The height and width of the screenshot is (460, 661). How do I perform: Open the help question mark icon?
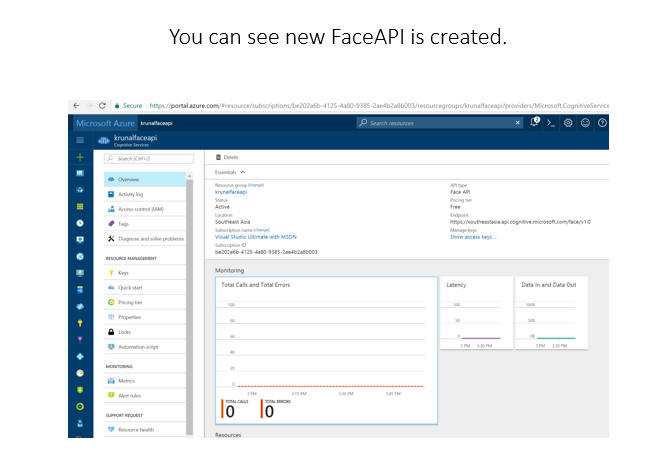click(x=602, y=122)
